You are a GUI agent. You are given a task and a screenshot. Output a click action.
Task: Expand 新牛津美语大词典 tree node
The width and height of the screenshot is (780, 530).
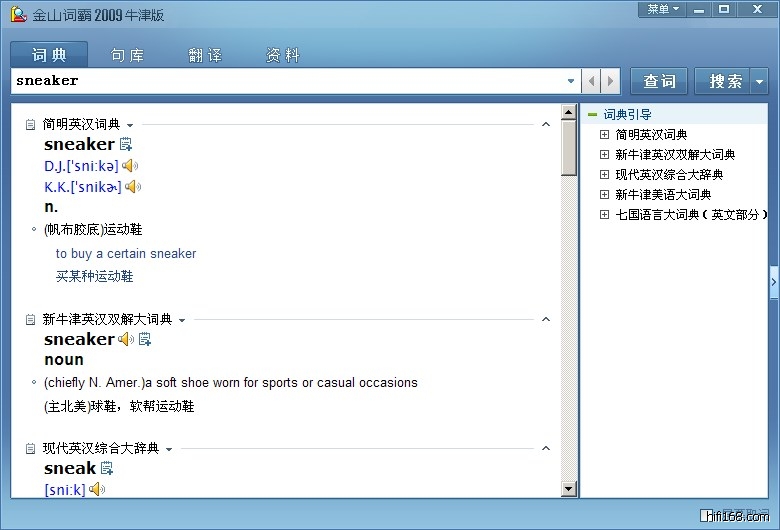[x=604, y=195]
